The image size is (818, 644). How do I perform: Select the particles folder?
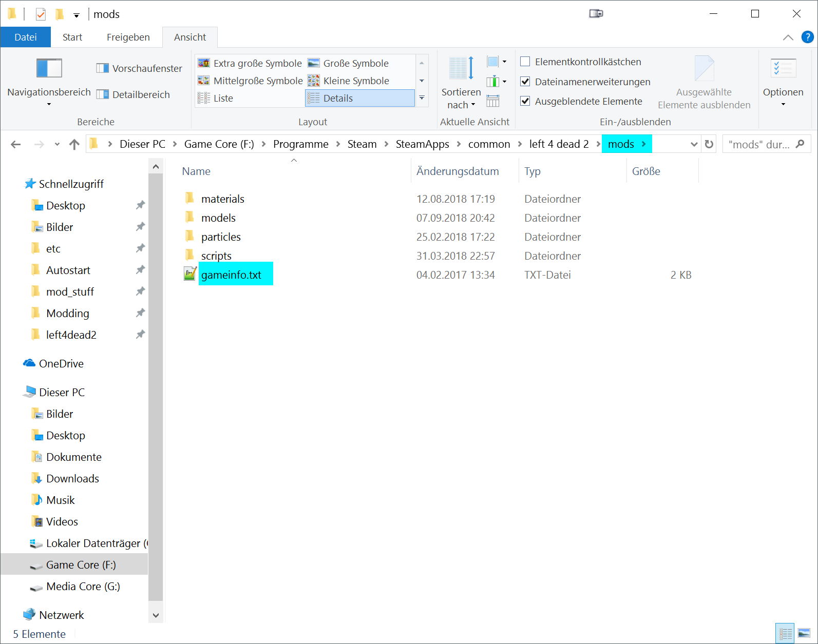[x=221, y=237]
